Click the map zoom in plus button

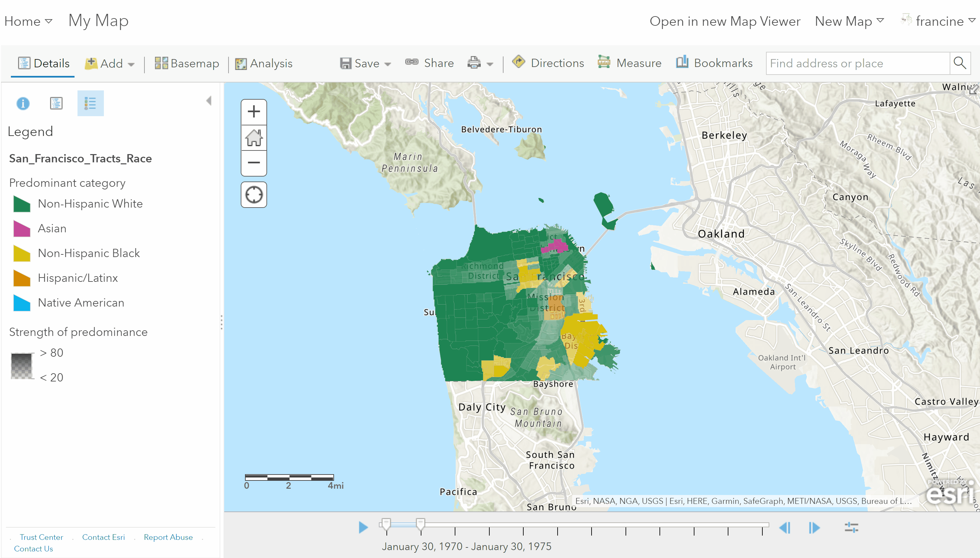(x=254, y=112)
